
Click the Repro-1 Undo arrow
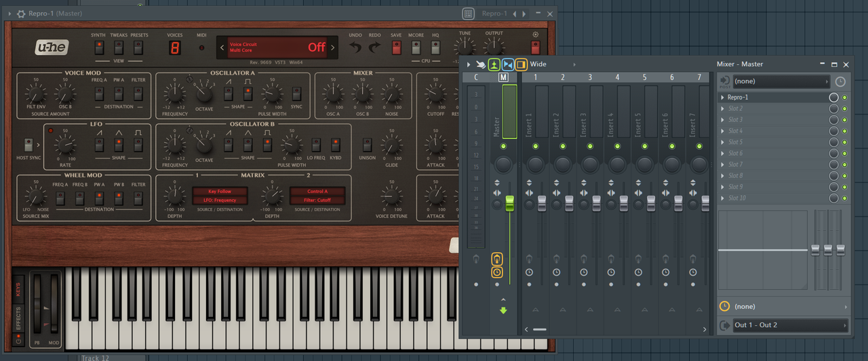[355, 47]
